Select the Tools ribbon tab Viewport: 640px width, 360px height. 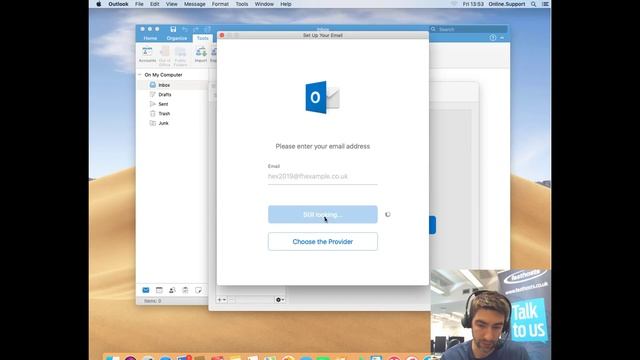pyautogui.click(x=202, y=38)
